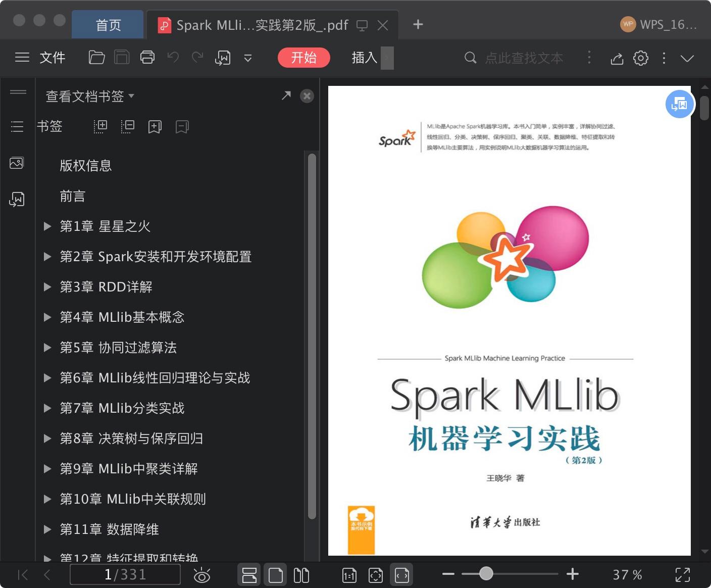Click the save document icon
The image size is (711, 588).
(122, 58)
